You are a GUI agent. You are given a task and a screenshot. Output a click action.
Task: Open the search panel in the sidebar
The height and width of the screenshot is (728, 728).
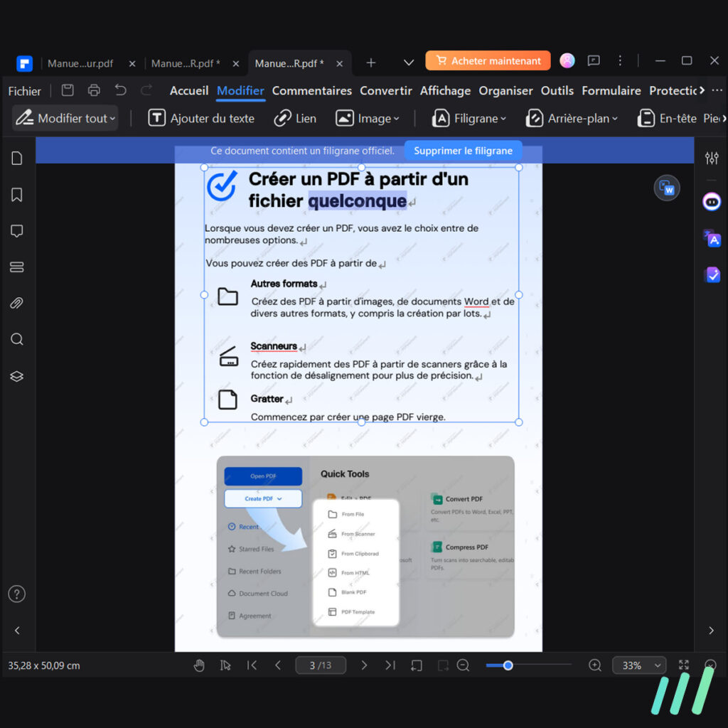pos(17,339)
